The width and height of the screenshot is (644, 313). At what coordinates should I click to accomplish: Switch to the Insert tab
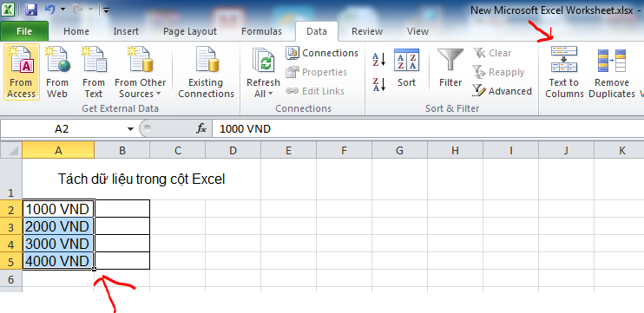[126, 31]
